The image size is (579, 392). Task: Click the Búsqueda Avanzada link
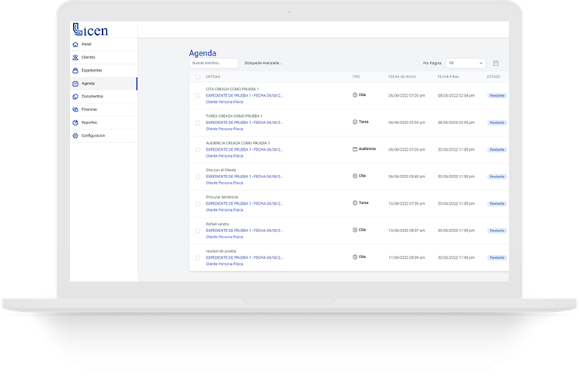(x=264, y=63)
